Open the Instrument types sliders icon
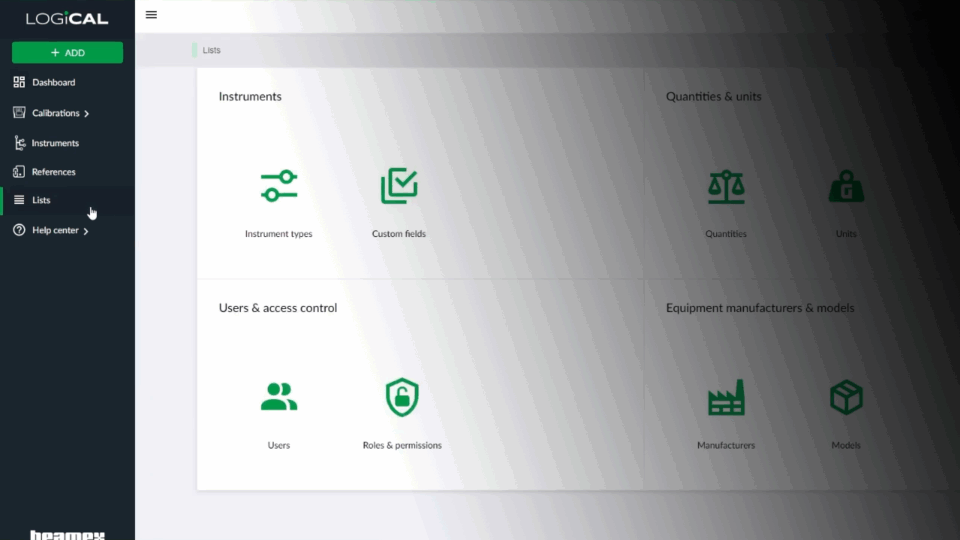This screenshot has width=960, height=540. coord(279,186)
